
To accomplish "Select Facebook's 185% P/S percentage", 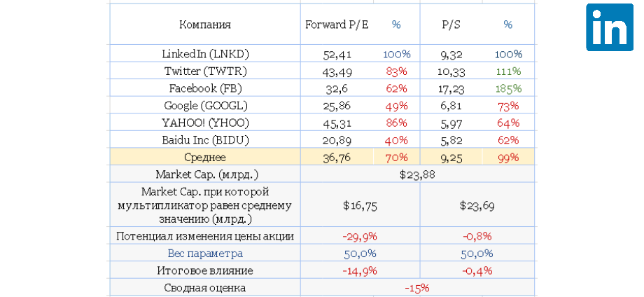I will [508, 88].
